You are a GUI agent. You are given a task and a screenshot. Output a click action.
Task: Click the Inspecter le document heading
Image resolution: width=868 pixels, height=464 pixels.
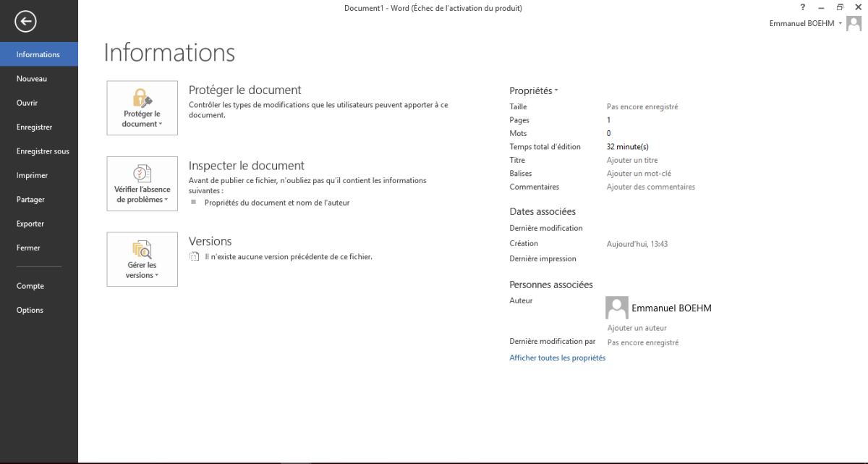(x=247, y=166)
